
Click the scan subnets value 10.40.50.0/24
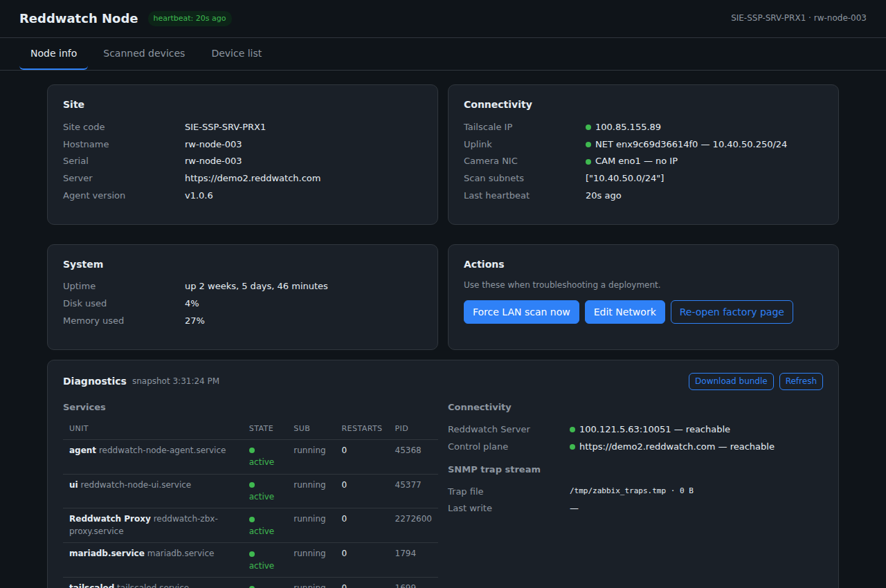(x=625, y=178)
